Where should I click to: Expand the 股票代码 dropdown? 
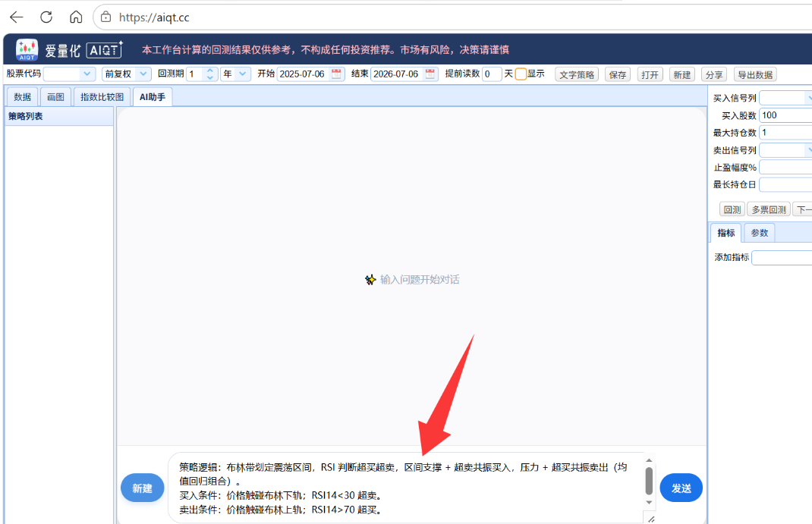87,74
